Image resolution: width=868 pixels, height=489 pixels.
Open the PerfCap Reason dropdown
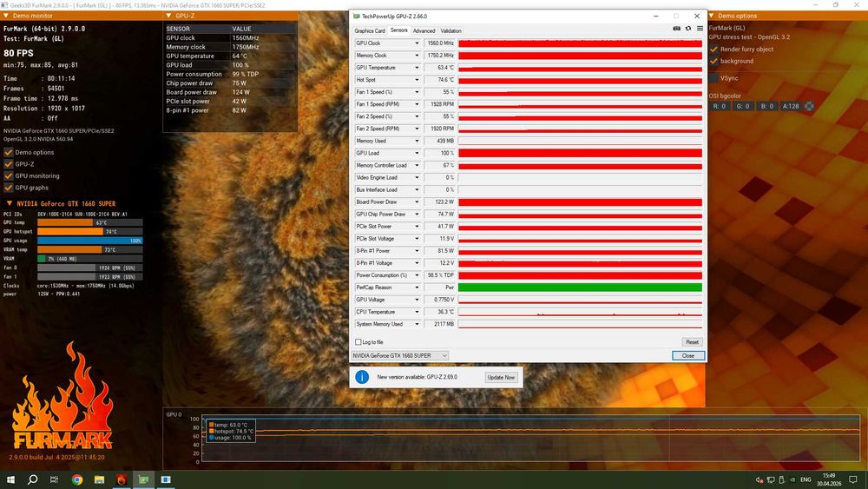point(417,287)
